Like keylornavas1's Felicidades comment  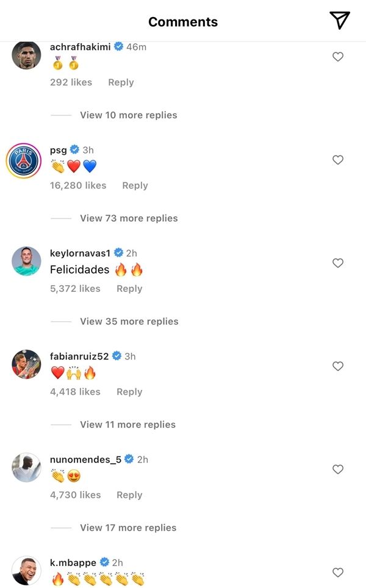[338, 263]
